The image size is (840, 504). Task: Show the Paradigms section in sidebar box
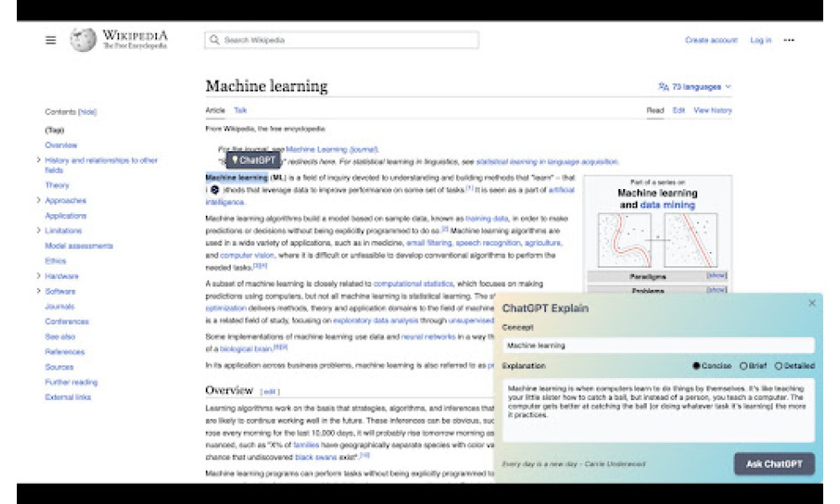tap(717, 276)
